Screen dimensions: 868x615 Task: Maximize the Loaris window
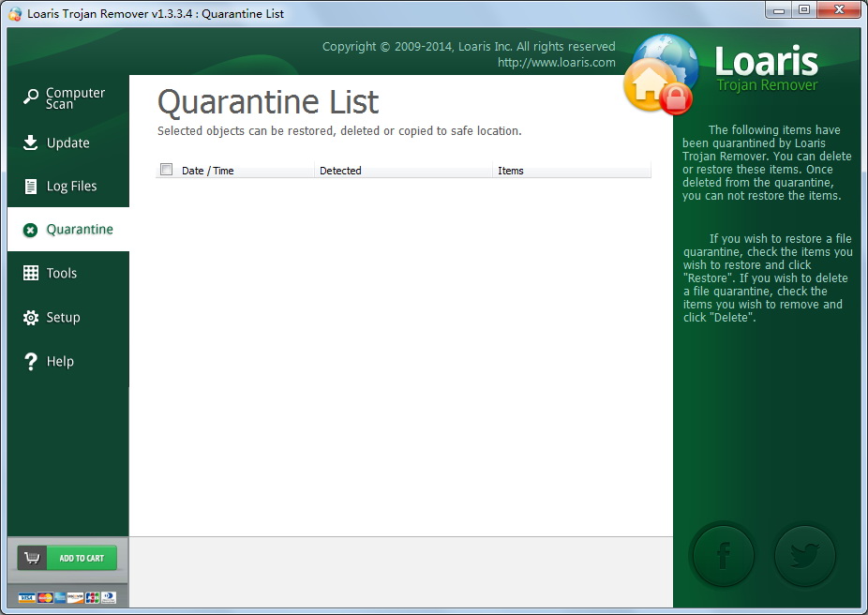tap(803, 10)
